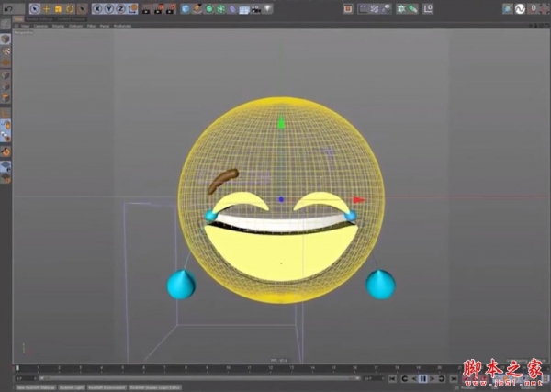
Task: Activate the Move tool
Action: 47,8
